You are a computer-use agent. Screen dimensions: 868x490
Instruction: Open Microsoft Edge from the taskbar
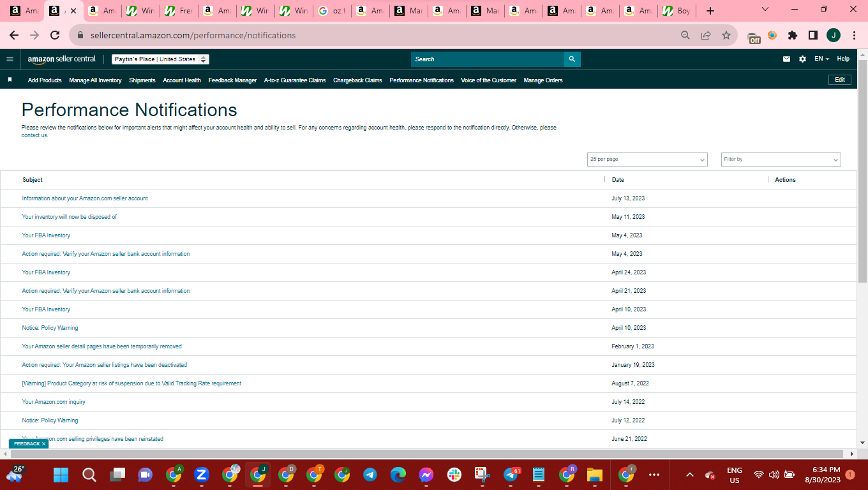pos(398,475)
